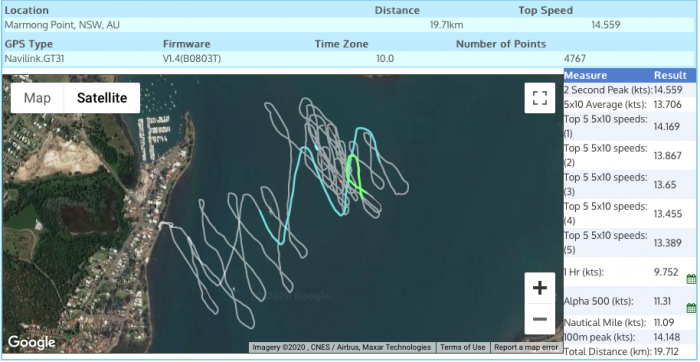The image size is (700, 362).
Task: Switch to Satellite view
Action: pyautogui.click(x=102, y=98)
